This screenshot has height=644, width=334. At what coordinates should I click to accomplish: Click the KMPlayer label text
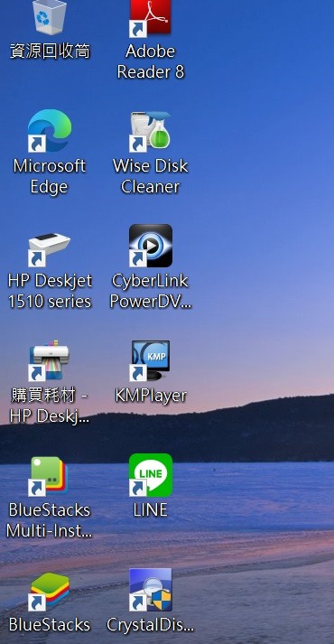(151, 396)
